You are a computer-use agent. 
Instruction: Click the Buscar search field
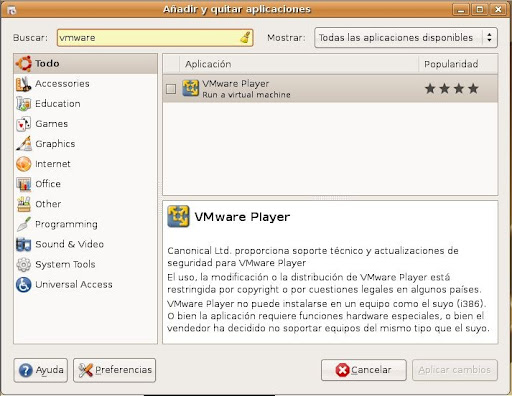point(155,38)
